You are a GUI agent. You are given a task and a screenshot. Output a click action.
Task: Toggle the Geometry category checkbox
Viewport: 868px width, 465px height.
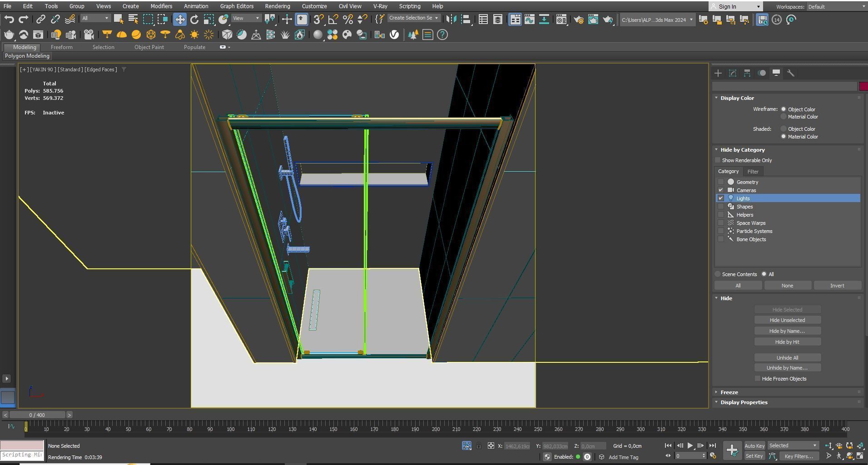721,182
